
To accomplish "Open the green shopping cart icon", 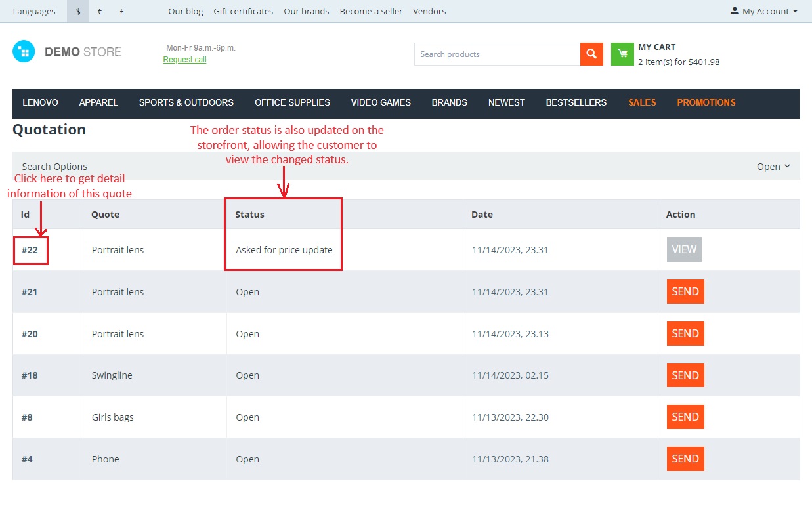I will coord(622,54).
